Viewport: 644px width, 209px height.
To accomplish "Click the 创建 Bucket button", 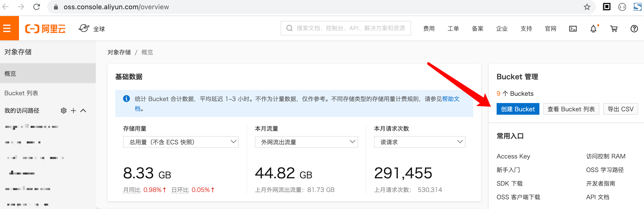I will 518,109.
